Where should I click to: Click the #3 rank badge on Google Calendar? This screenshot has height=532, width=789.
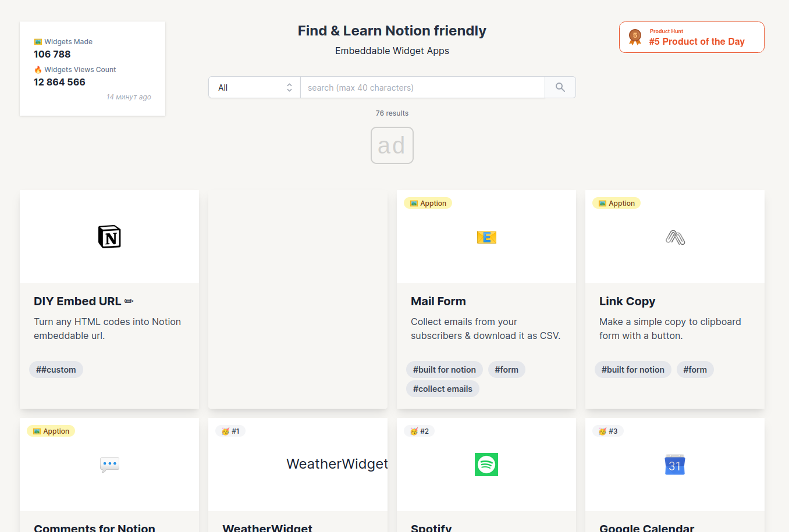(607, 431)
